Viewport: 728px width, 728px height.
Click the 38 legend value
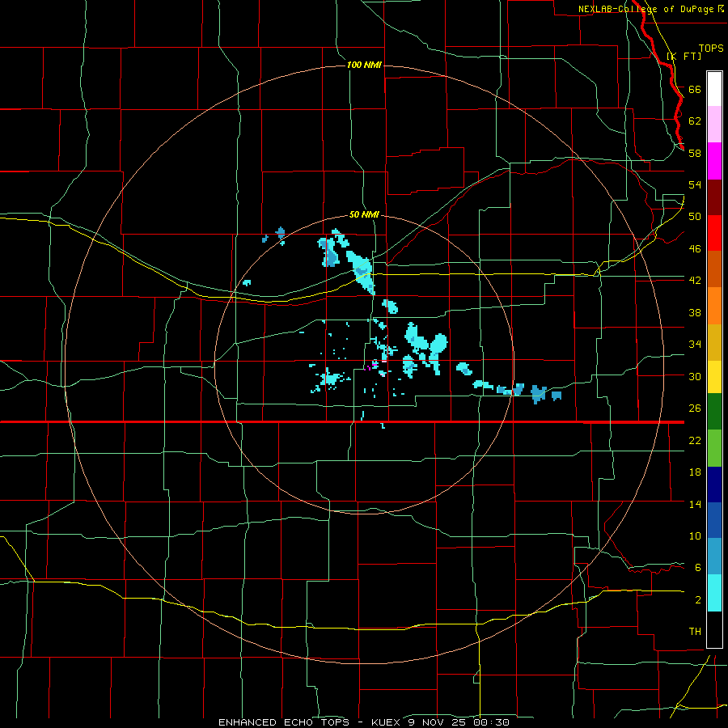pos(695,312)
